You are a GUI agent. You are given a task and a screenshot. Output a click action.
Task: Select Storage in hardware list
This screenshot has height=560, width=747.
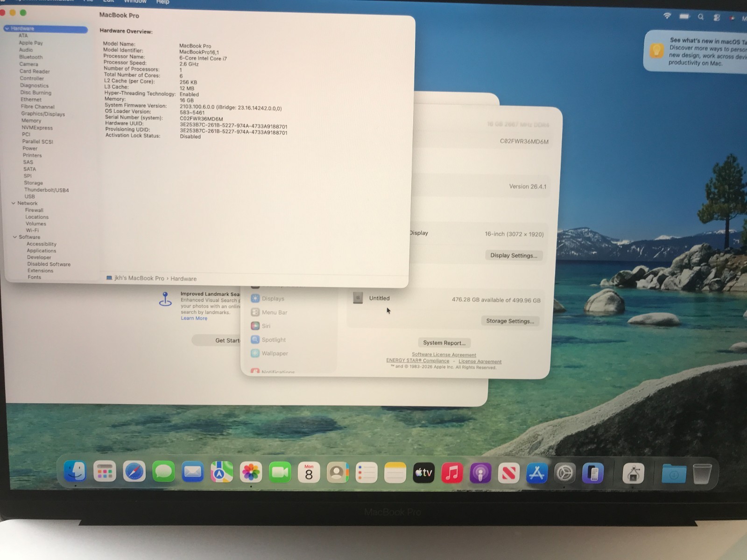[x=34, y=183]
